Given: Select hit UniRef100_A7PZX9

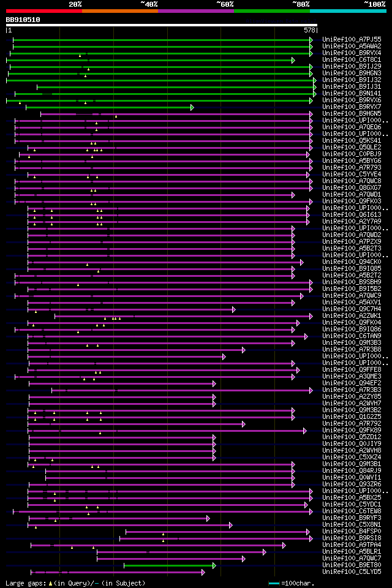Looking at the screenshot, I should [x=352, y=242].
